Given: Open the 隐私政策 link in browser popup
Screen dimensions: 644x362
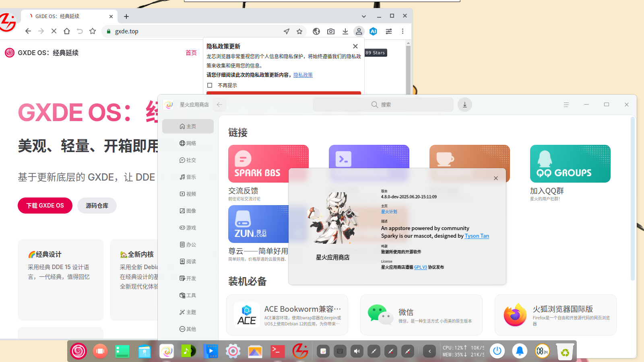Looking at the screenshot, I should coord(303,75).
